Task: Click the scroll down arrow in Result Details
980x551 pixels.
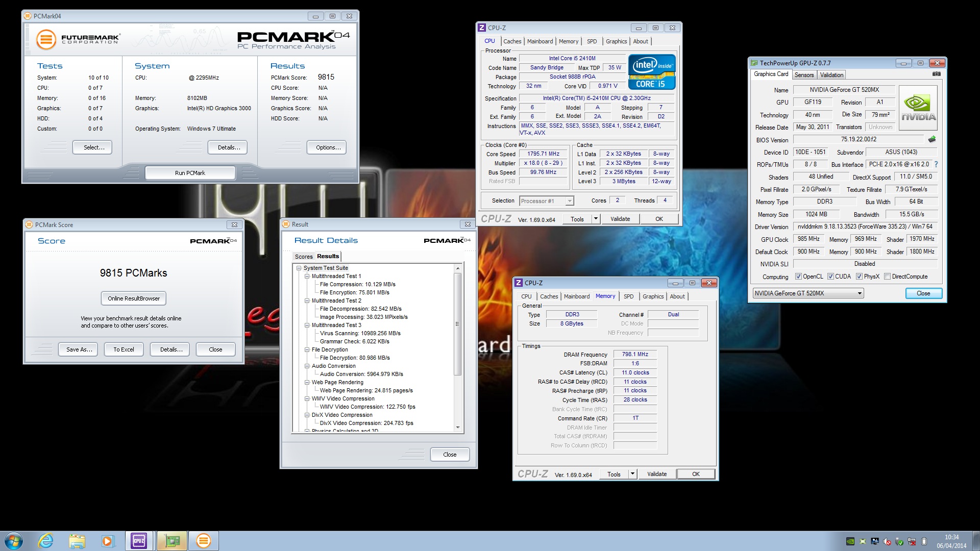Action: [x=457, y=428]
